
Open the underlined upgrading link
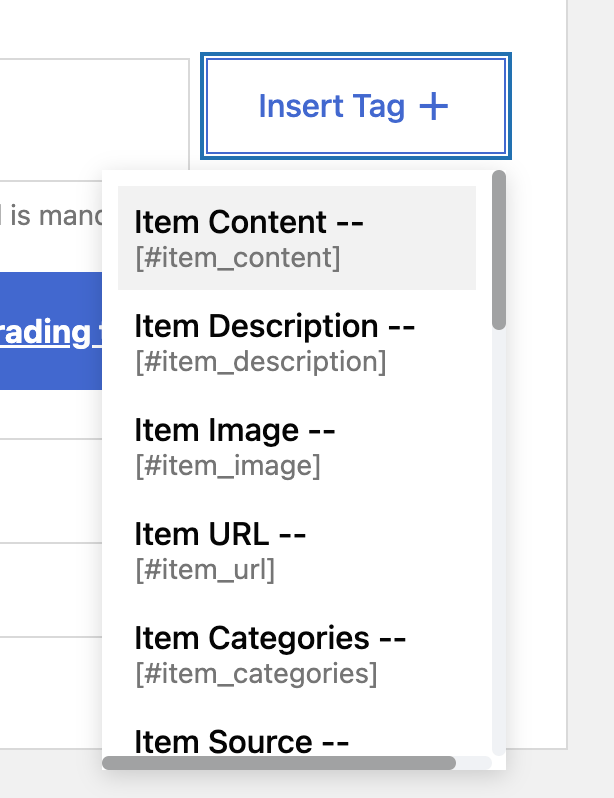50,332
